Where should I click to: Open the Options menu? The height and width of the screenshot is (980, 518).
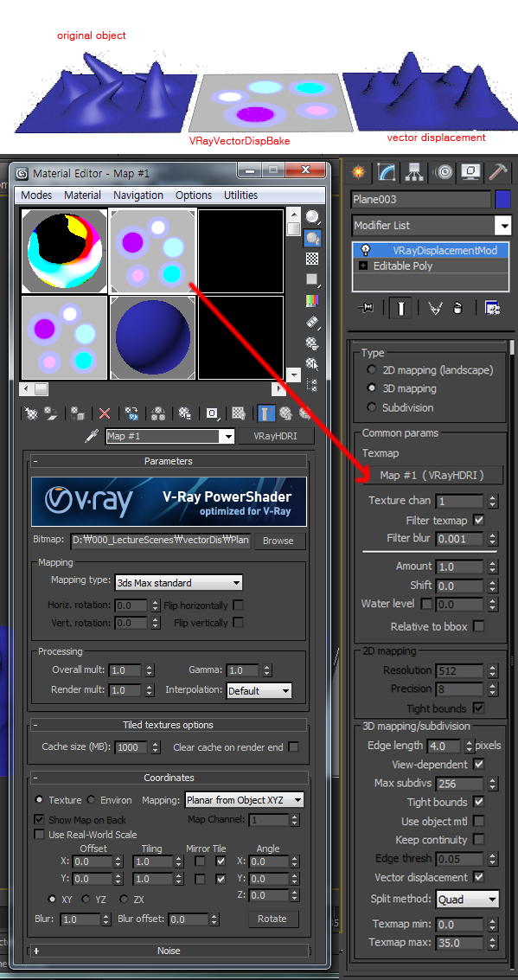coord(194,195)
